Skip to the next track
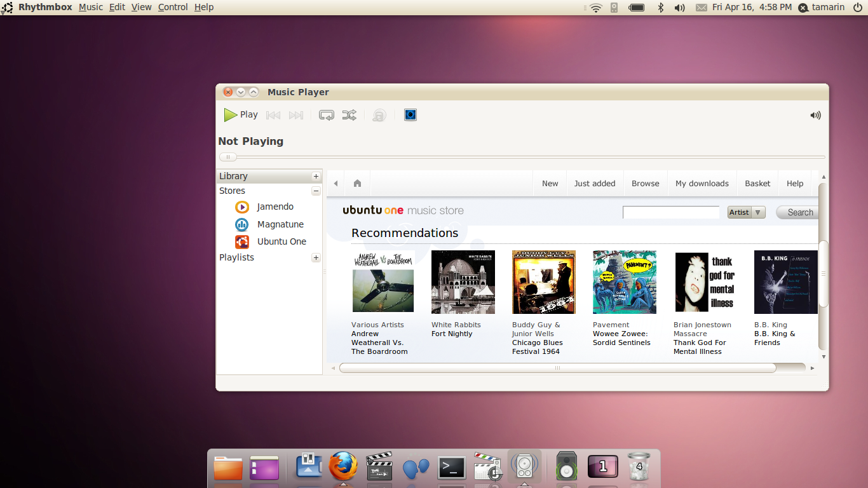The image size is (868, 488). [x=296, y=115]
